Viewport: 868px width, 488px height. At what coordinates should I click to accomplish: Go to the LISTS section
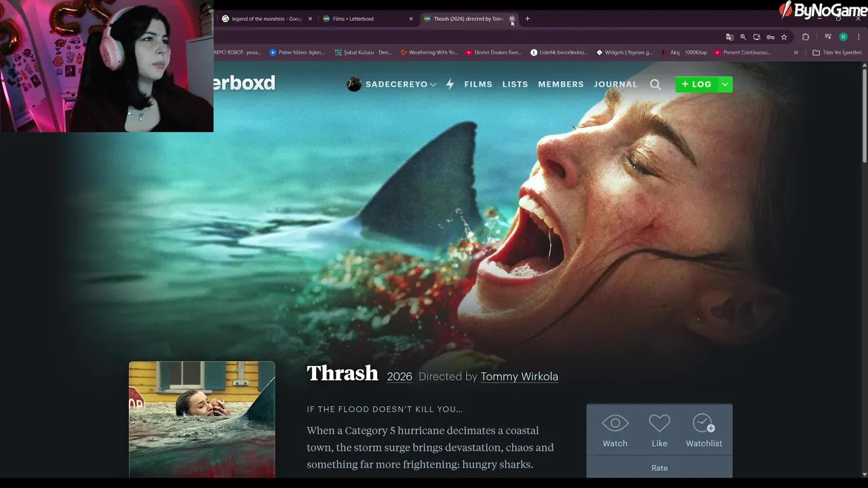click(515, 84)
